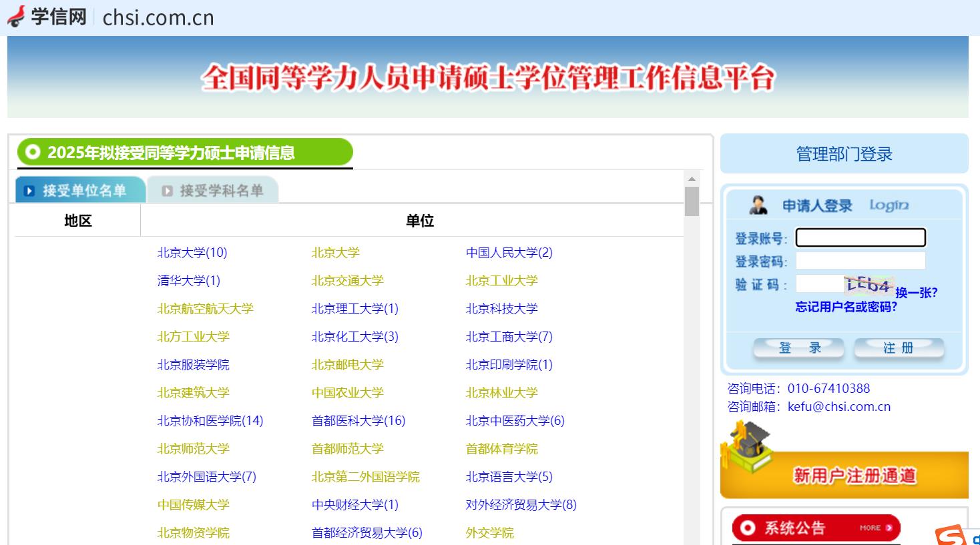Switch to 接受单位名单 tab
The width and height of the screenshot is (980, 545).
(80, 190)
